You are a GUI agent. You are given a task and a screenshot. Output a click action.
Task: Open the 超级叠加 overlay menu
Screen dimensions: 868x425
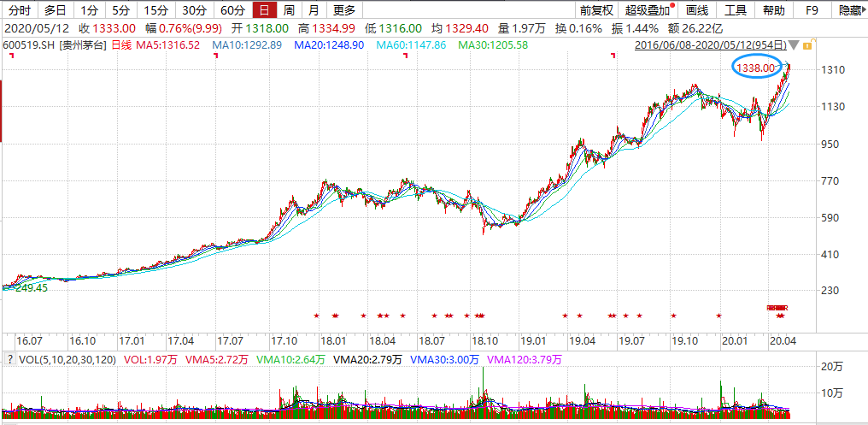click(648, 10)
